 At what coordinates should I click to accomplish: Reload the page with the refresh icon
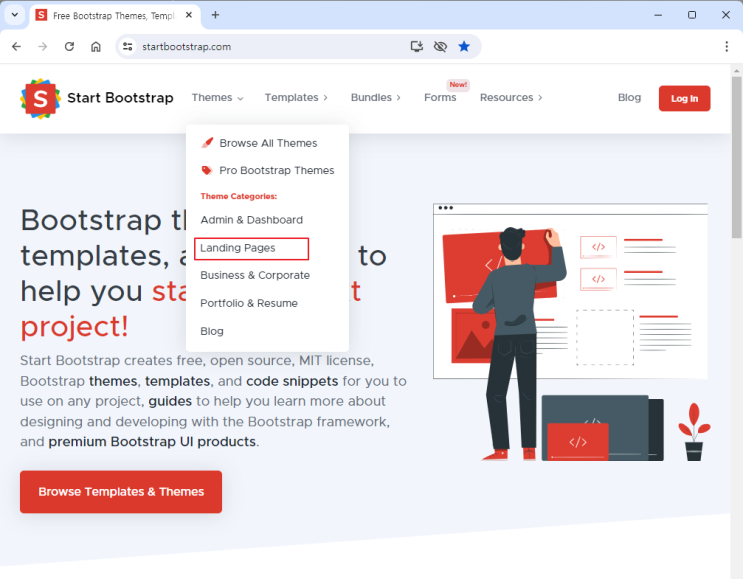click(x=69, y=46)
